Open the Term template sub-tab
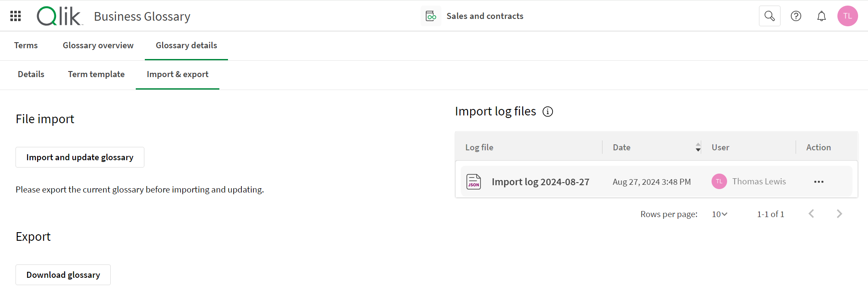This screenshot has height=289, width=868. tap(96, 74)
